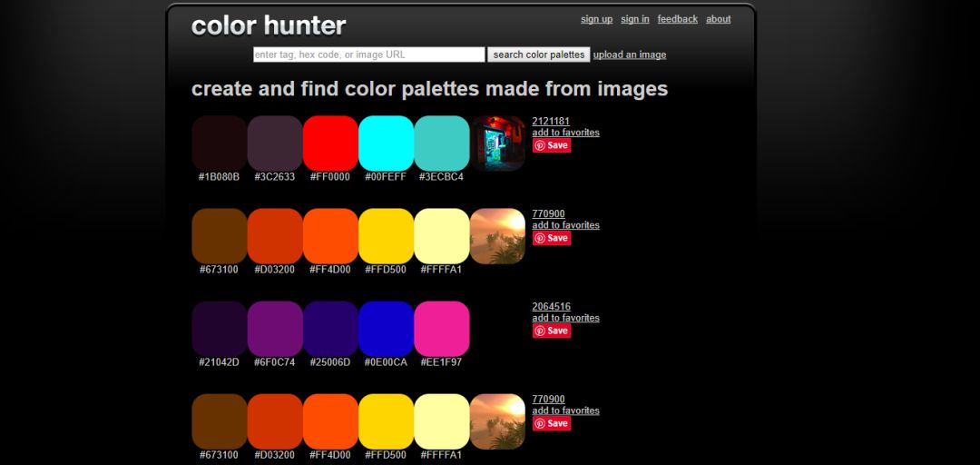
Task: Select the #21042D dark purple swatch
Action: (x=220, y=329)
